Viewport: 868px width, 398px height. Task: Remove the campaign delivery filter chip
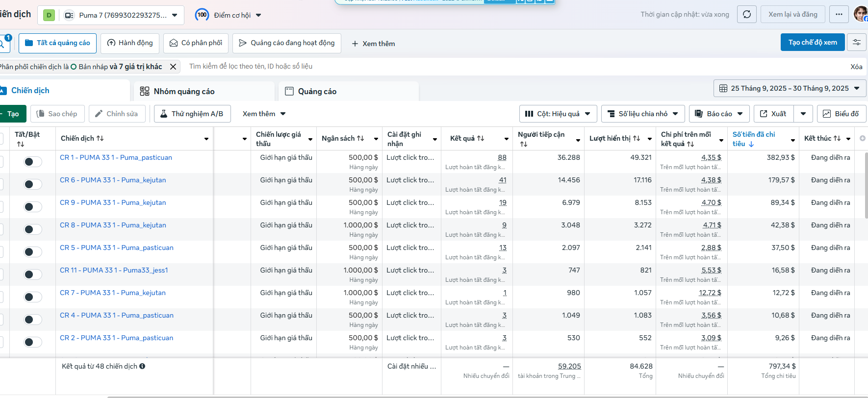(x=173, y=67)
